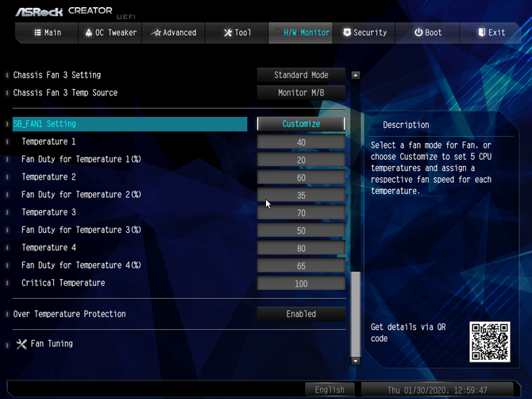Open Chassis Fan 3 Setting dropdown
This screenshot has width=532, height=399.
[x=301, y=75]
